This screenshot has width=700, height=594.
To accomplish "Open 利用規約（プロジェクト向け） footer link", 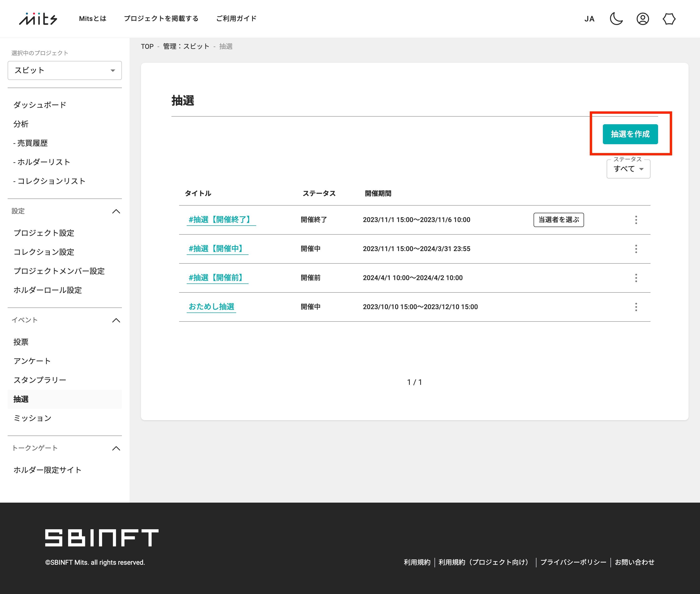I will tap(485, 562).
